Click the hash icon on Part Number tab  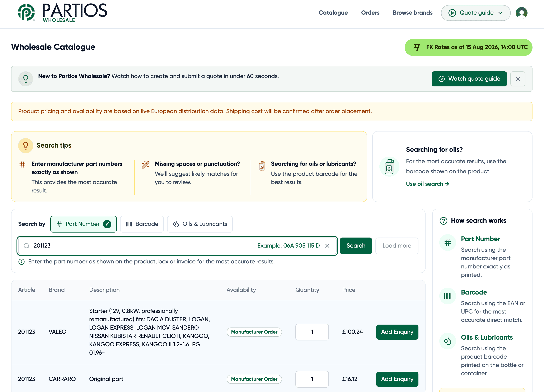(x=59, y=224)
